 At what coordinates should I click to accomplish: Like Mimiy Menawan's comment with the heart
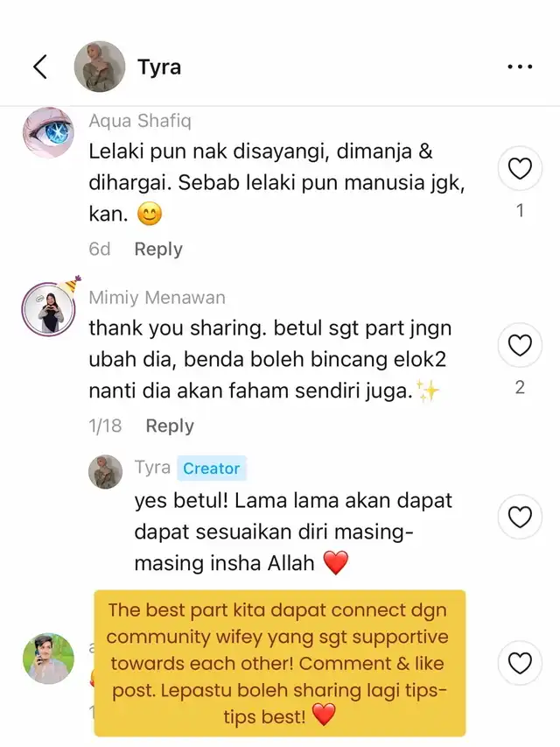[x=520, y=345]
